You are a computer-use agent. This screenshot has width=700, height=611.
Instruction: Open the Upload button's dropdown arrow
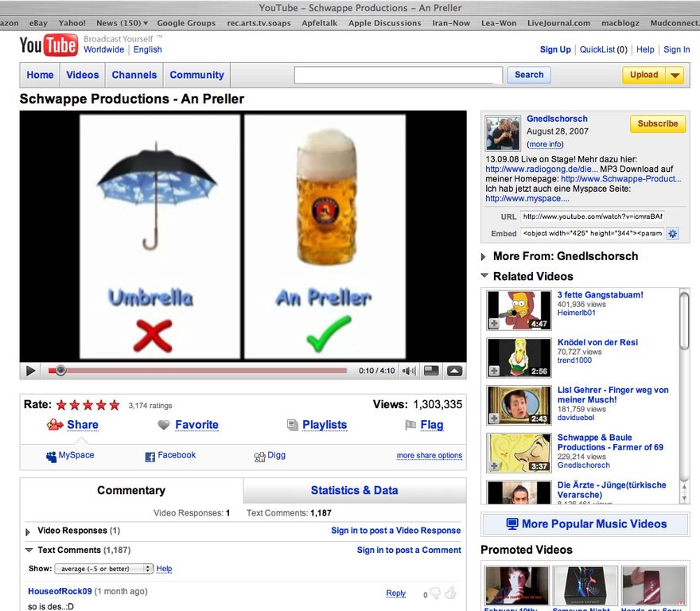[675, 76]
